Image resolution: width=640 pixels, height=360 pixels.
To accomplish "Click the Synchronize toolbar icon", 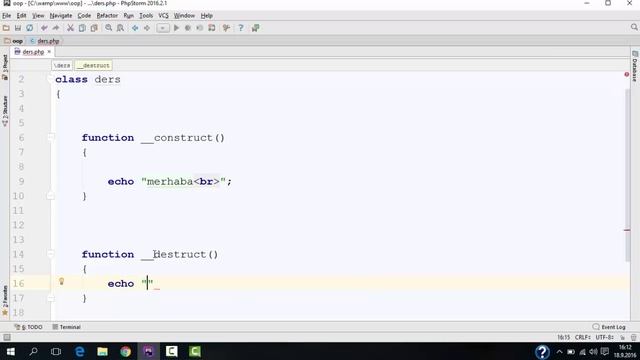I will [29, 28].
